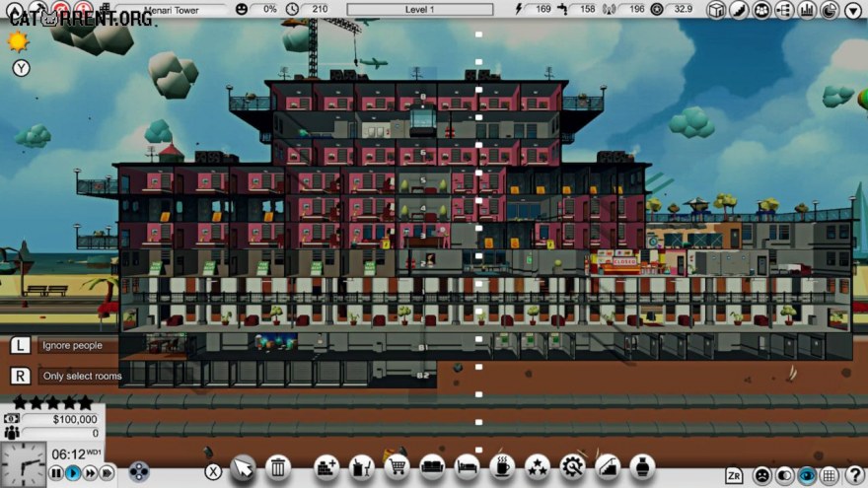Open the pie chart reports panel
Viewport: 868px width, 488px height.
coord(830,10)
